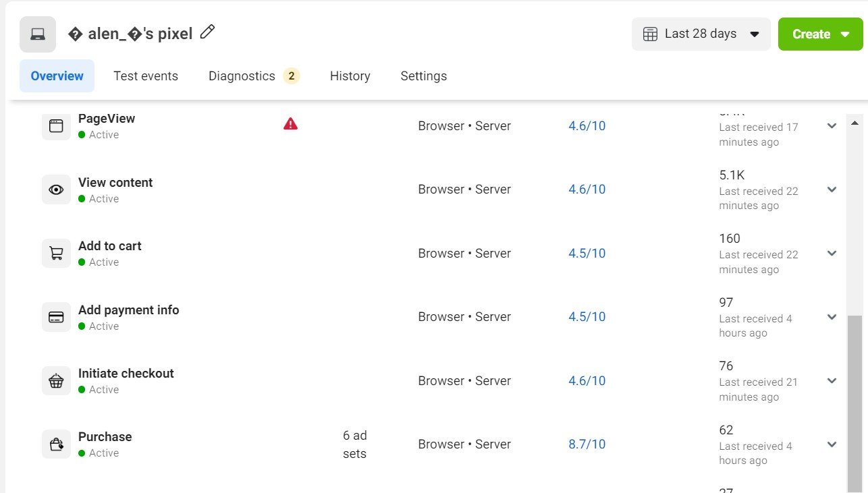
Task: Open View content match quality 4.6/10
Action: (x=587, y=190)
